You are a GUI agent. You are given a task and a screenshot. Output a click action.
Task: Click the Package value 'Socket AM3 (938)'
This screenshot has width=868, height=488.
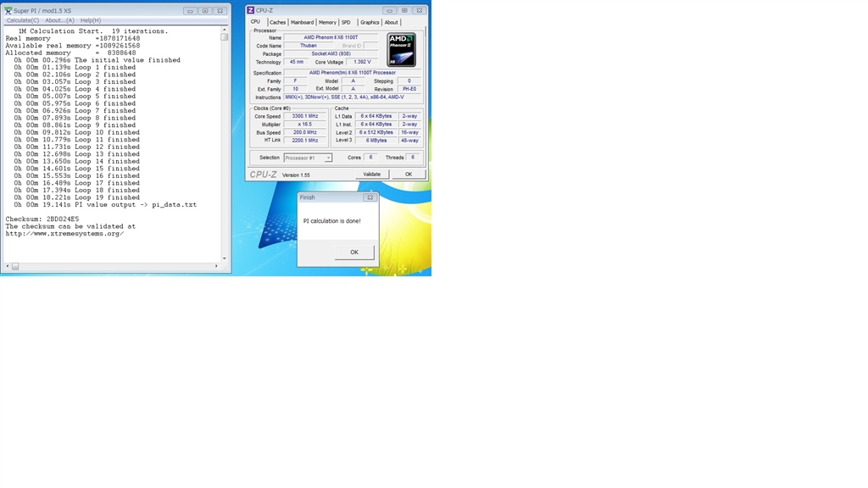[x=331, y=53]
